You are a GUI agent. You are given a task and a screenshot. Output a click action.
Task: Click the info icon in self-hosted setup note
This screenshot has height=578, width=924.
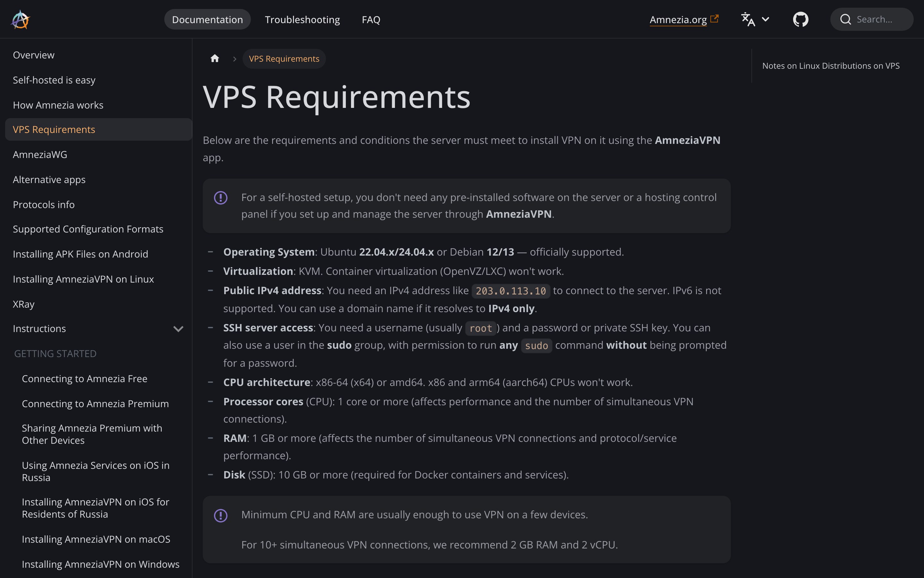[221, 197]
